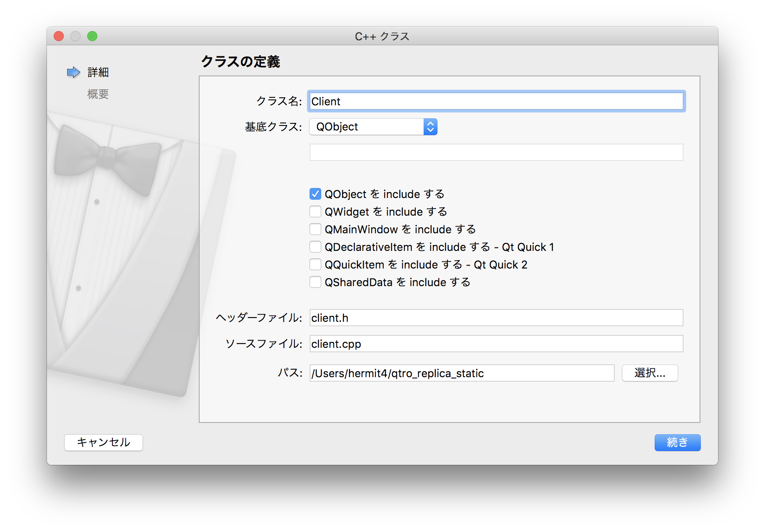This screenshot has width=765, height=532.
Task: Click the パス field with qtro_replica_static path
Action: tap(461, 373)
